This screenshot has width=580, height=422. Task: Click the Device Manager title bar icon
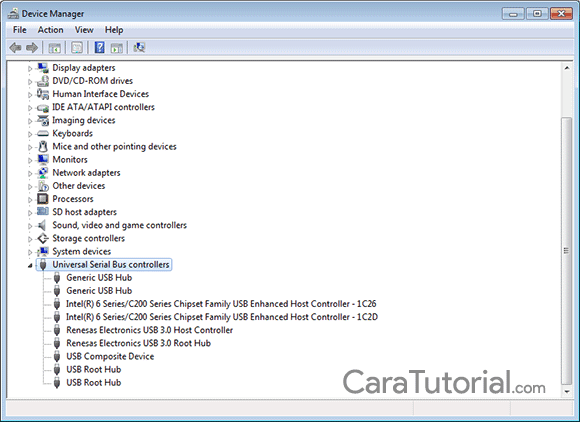(x=13, y=14)
